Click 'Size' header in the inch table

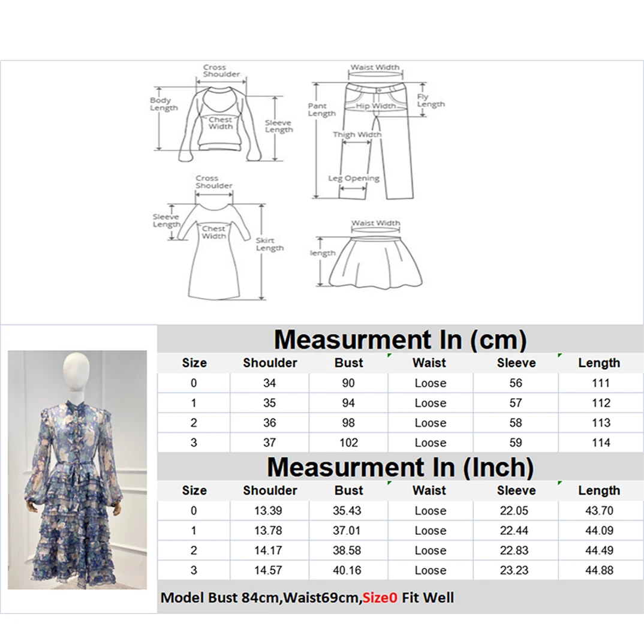click(x=194, y=490)
